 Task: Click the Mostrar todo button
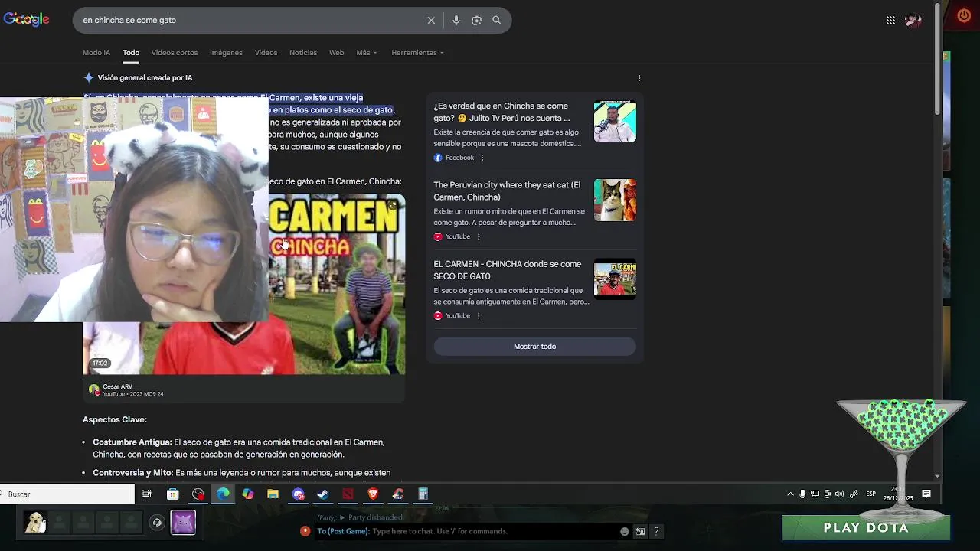tap(534, 347)
